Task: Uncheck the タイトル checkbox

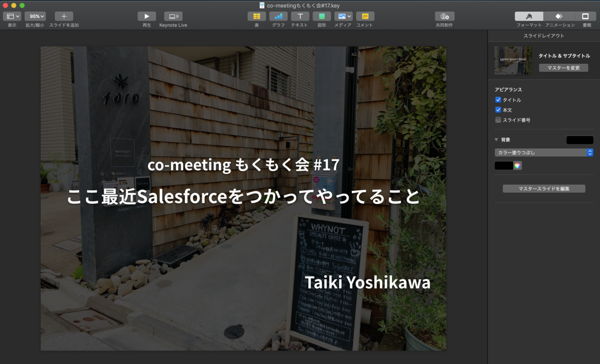Action: coord(498,100)
